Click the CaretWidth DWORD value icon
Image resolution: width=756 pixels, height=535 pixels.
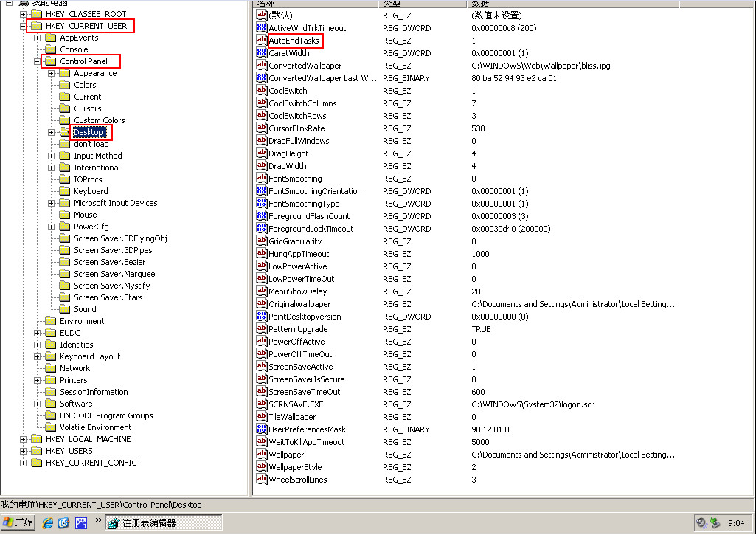261,53
